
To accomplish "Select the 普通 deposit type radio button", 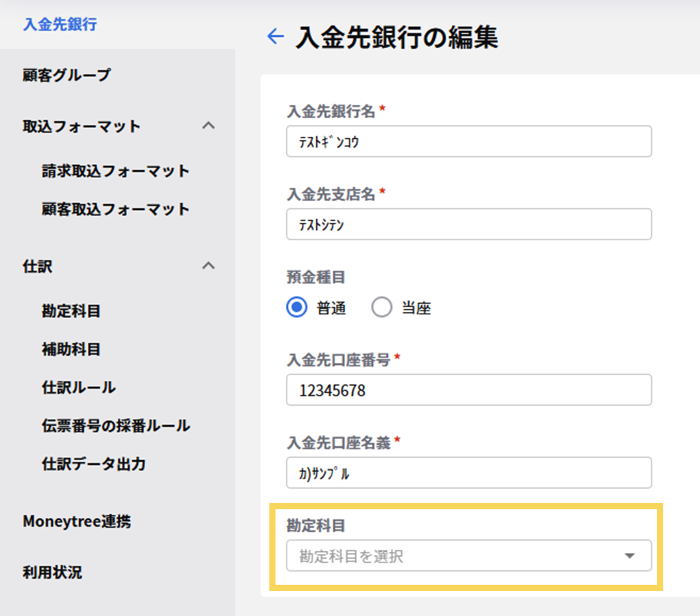I will click(x=297, y=308).
